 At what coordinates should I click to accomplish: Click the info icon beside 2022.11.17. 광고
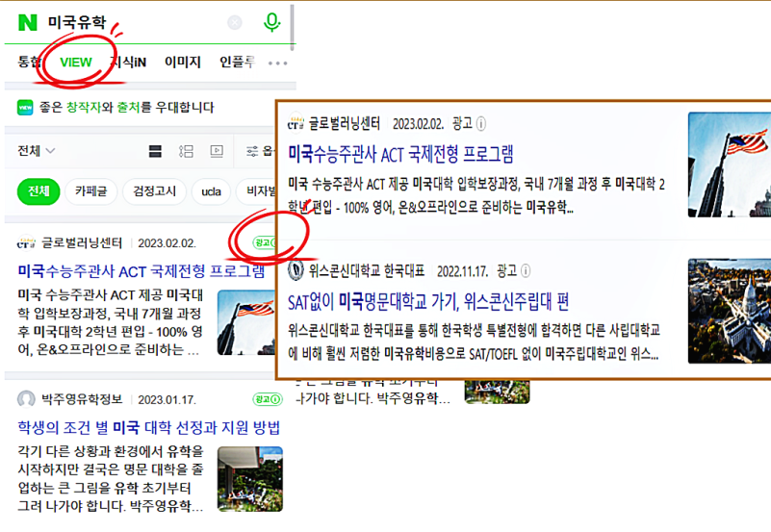[526, 270]
